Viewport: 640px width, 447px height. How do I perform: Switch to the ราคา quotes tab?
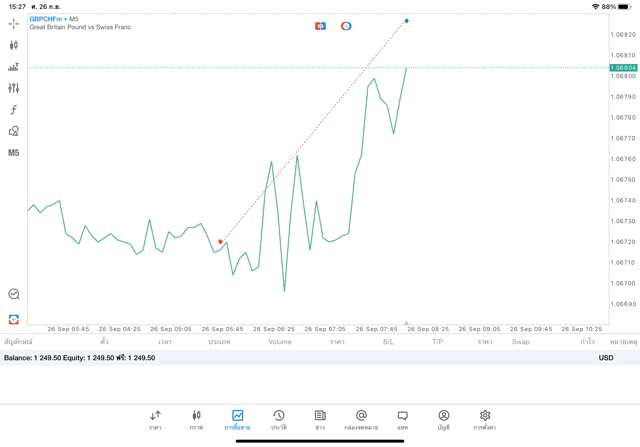155,419
